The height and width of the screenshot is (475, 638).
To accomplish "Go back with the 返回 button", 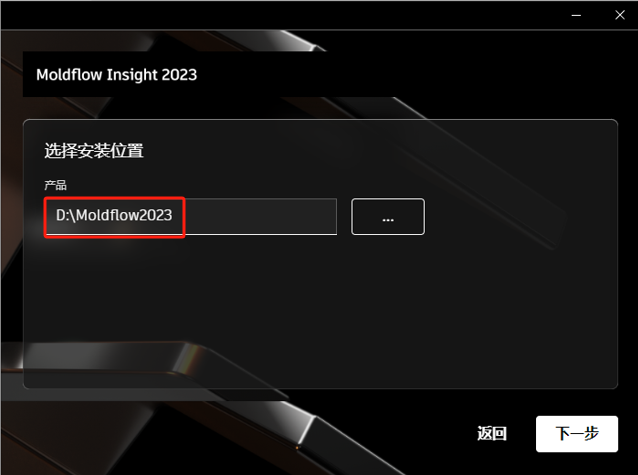I will coord(492,434).
